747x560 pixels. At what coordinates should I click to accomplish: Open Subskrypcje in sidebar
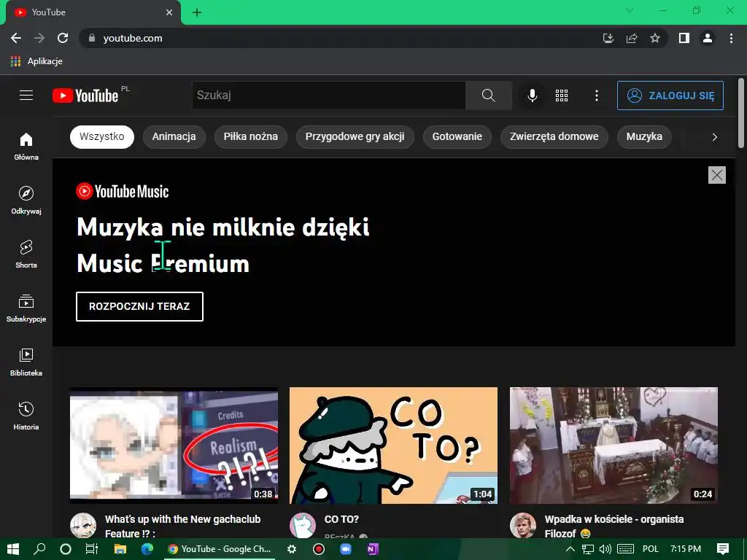coord(26,308)
